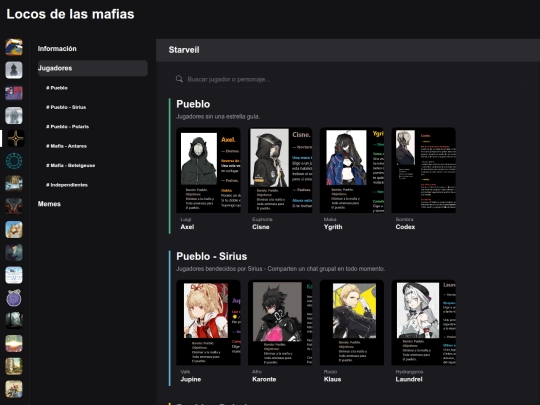Open the server with dark misty forest icon
Image resolution: width=540 pixels, height=405 pixels.
coord(14,320)
